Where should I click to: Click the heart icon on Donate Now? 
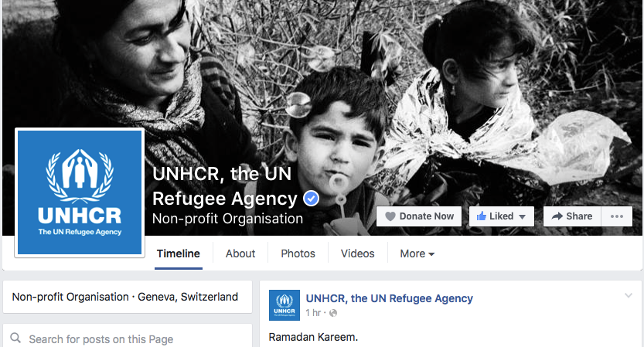point(390,216)
